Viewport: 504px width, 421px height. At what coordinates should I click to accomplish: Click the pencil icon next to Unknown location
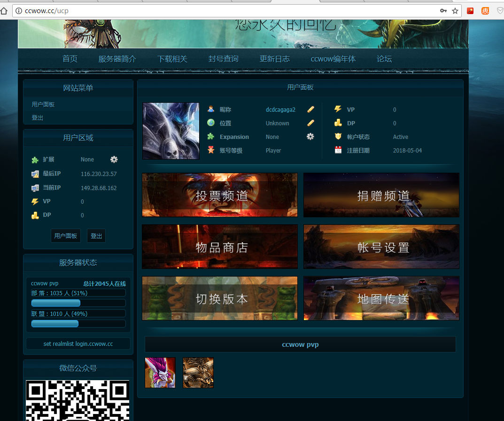coord(310,123)
